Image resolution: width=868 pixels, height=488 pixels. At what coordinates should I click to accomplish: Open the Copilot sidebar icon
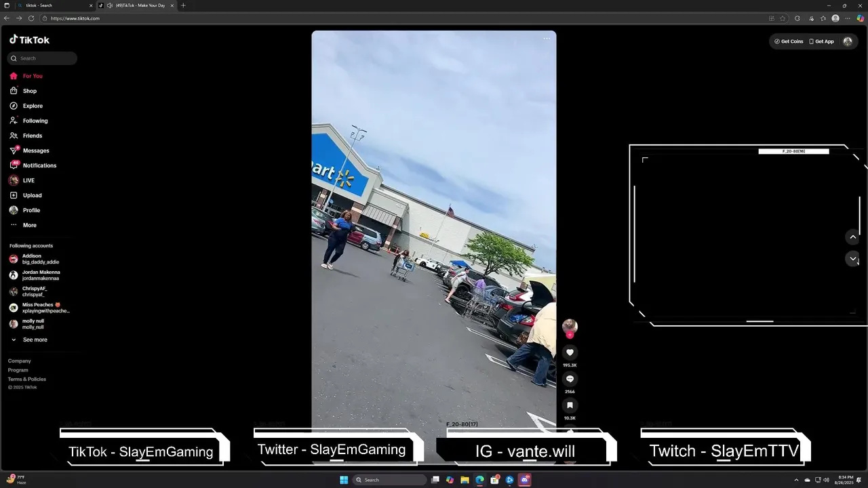pyautogui.click(x=861, y=18)
